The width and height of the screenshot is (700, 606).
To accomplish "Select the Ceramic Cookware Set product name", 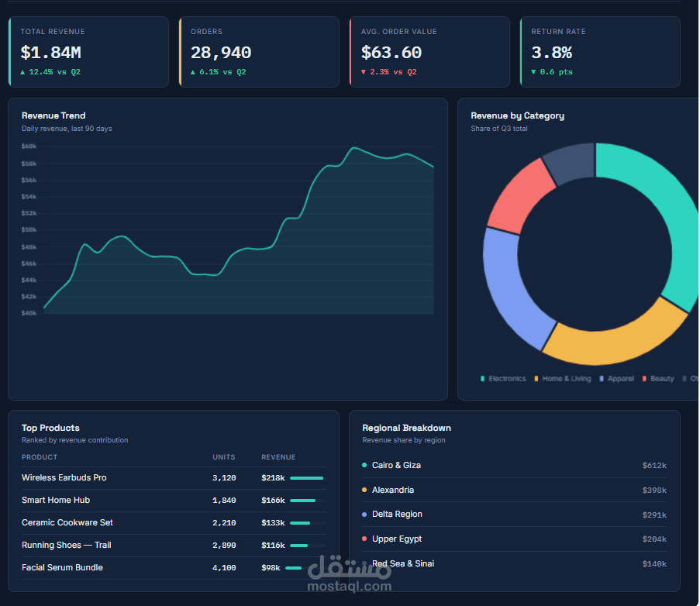I will click(67, 522).
